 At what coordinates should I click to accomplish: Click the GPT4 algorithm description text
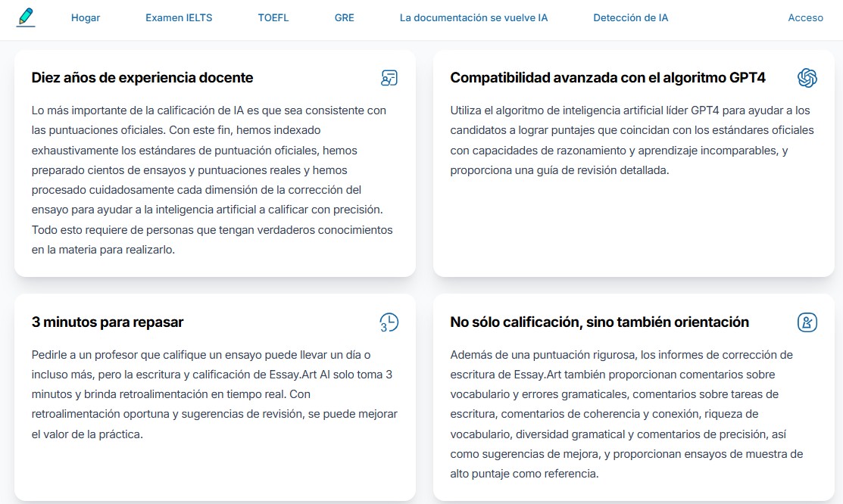tap(631, 140)
